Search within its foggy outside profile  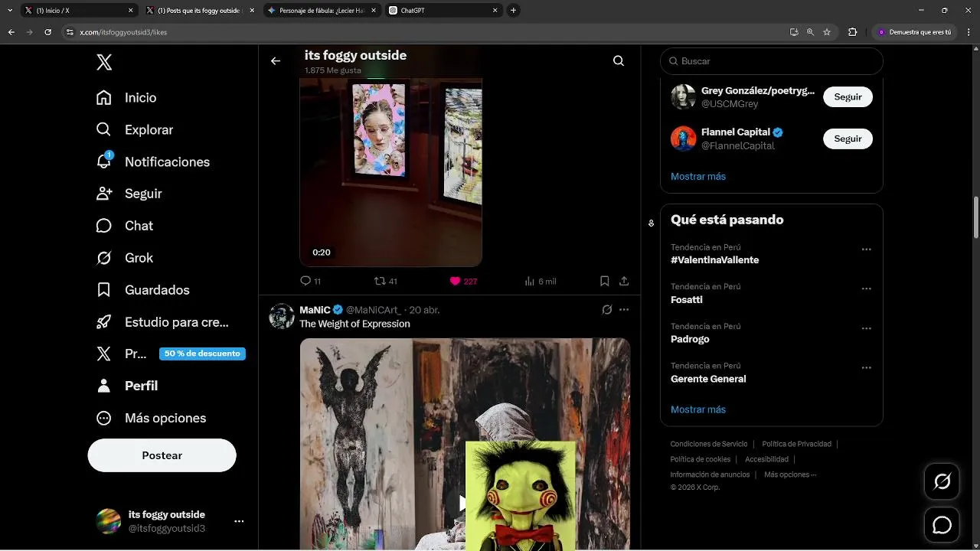point(619,61)
